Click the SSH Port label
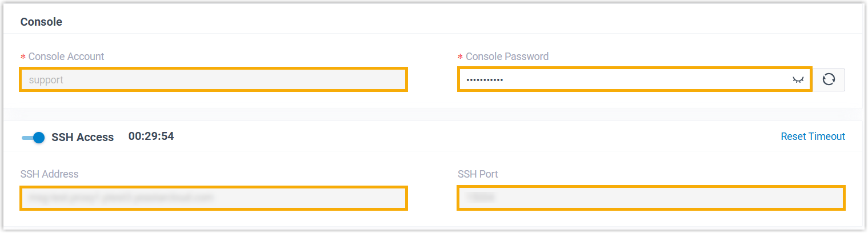The width and height of the screenshot is (868, 233). (x=478, y=174)
